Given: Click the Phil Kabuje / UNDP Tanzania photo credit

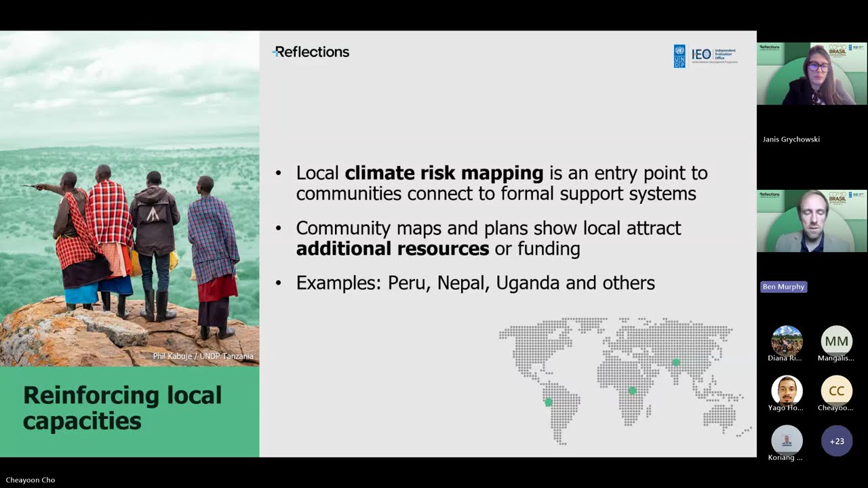Looking at the screenshot, I should 203,357.
